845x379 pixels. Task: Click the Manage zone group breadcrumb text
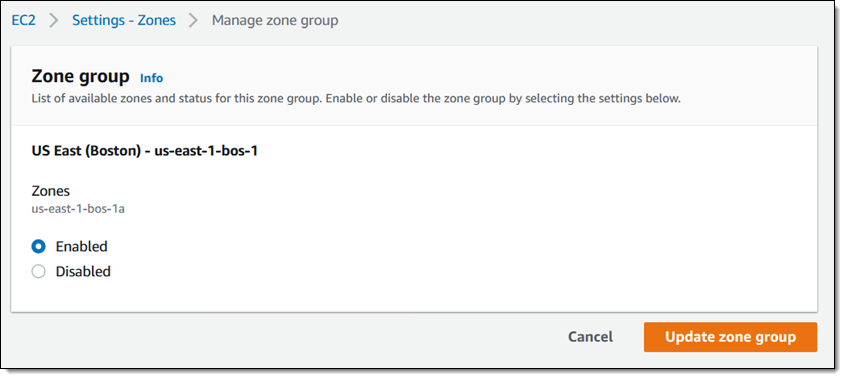tap(275, 21)
